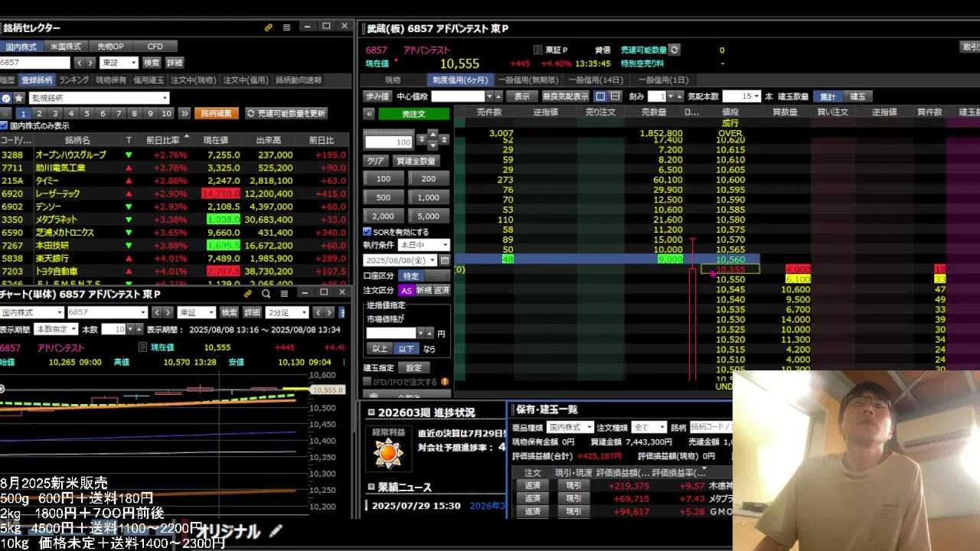Click link icon in chart window title bar
Image resolution: width=980 pixels, height=551 pixels.
point(248,293)
